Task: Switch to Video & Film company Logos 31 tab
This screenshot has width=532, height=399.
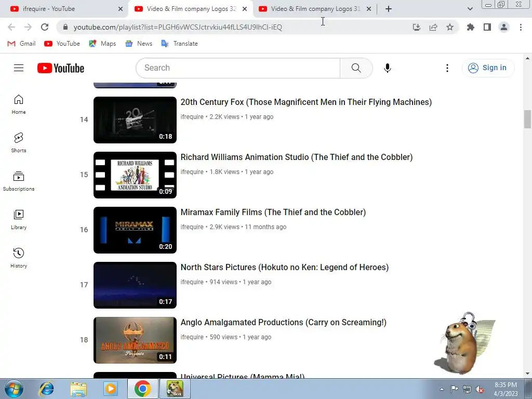Action: point(315,9)
